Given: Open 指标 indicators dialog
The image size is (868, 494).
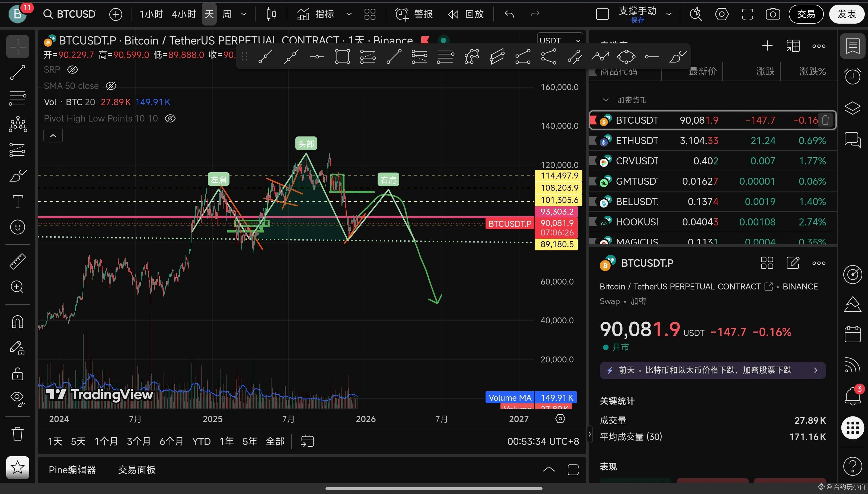Looking at the screenshot, I should (315, 14).
